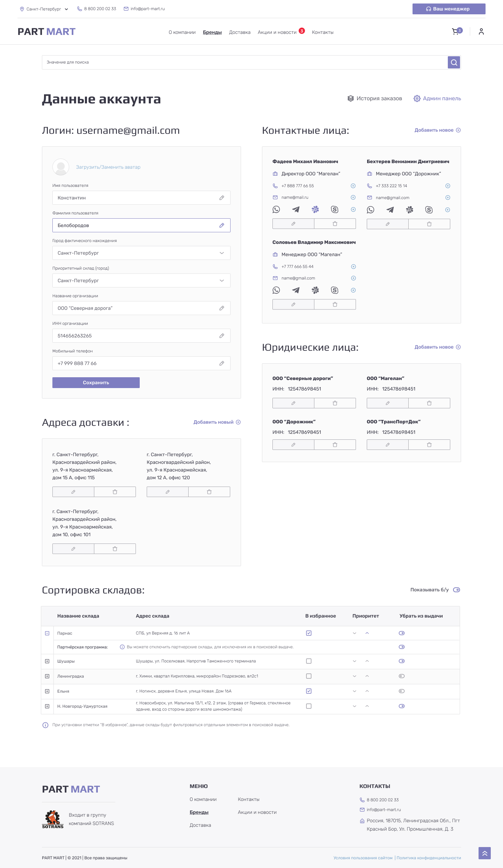The image size is (503, 868).
Task: Open the Бренды menu item in header
Action: coord(212,32)
